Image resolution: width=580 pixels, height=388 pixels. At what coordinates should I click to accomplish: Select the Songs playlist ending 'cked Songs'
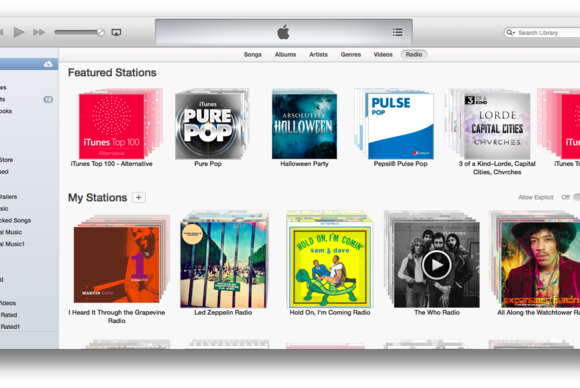(x=16, y=220)
